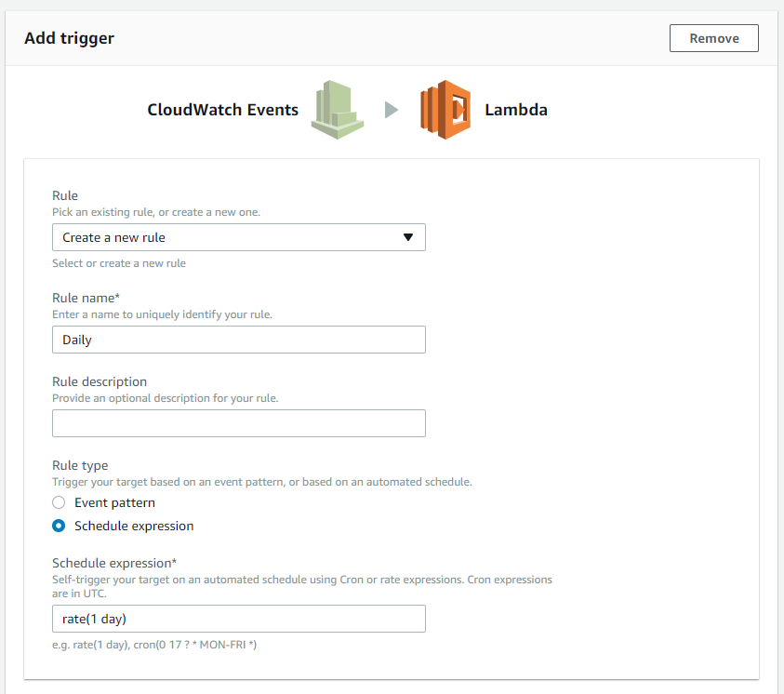Screen dimensions: 784x694
Task: Click the orange Lambda icon
Action: 445,110
